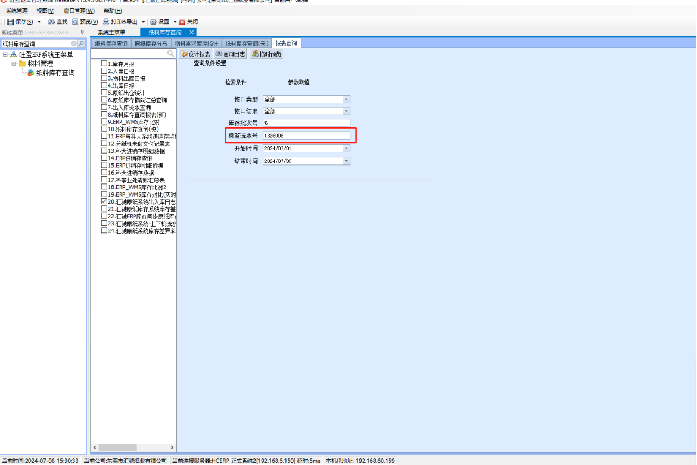Click the right arrow of the report list scrollbar
This screenshot has height=465, width=697.
point(172,447)
